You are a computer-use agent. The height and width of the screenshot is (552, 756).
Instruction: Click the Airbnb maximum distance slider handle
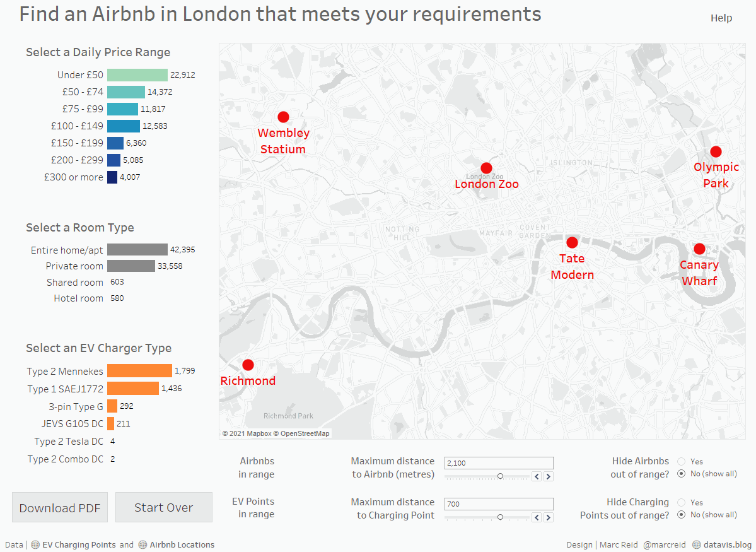[500, 476]
